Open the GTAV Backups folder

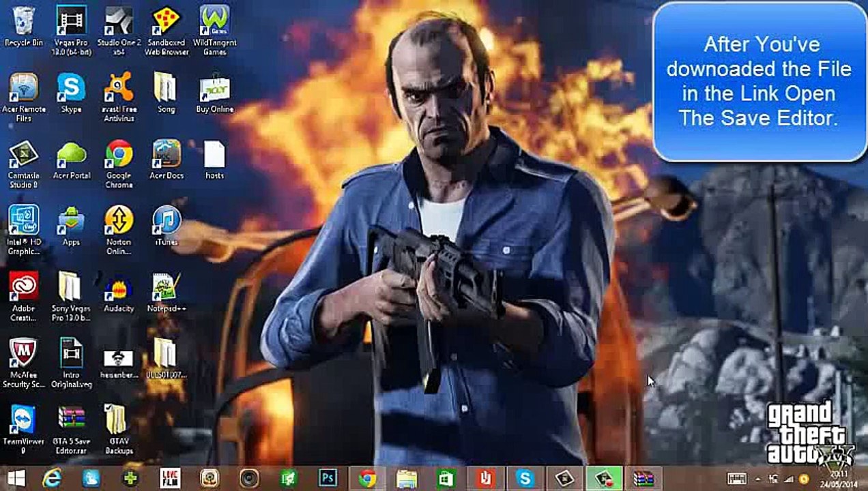click(x=119, y=430)
